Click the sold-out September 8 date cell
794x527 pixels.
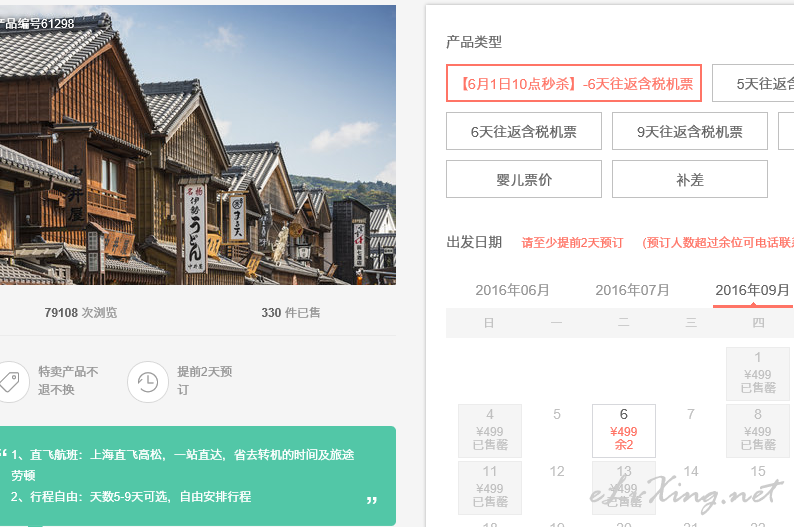[x=758, y=430]
